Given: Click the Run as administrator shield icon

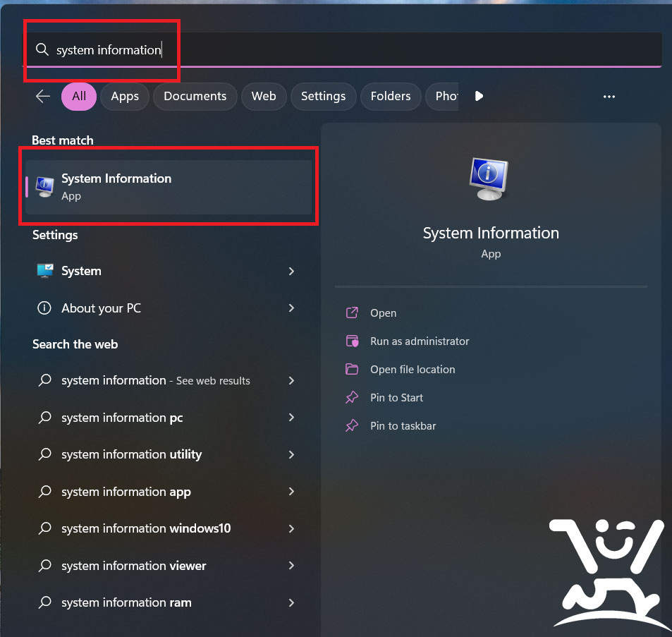Looking at the screenshot, I should (352, 341).
